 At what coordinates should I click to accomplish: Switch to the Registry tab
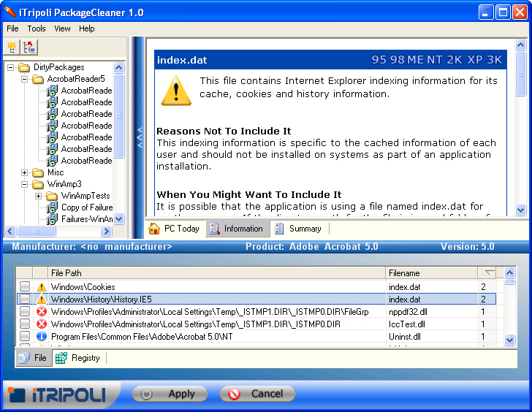pos(79,358)
